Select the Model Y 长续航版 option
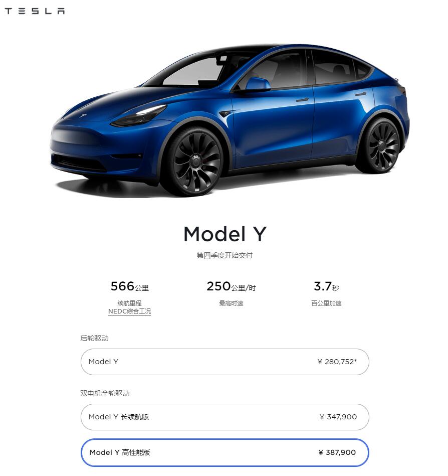448x476 pixels. (225, 417)
